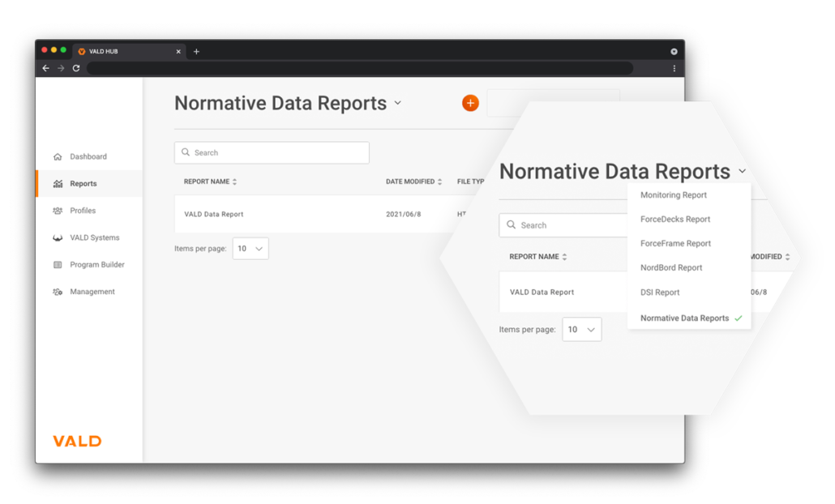Viewport: 835px width, 504px height.
Task: Reload the page with refresh icon
Action: click(76, 68)
